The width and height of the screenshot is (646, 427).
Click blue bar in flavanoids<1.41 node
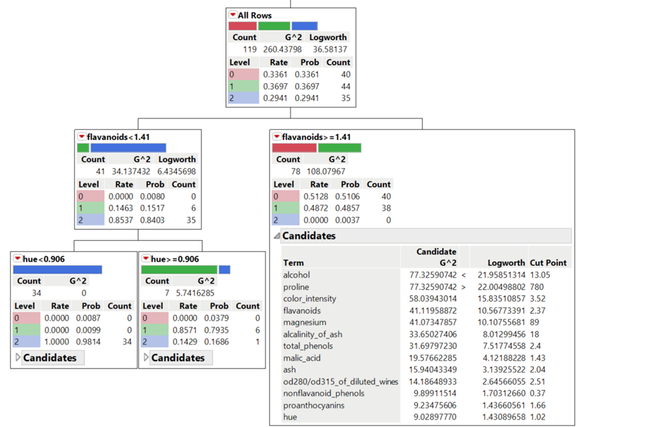point(128,148)
